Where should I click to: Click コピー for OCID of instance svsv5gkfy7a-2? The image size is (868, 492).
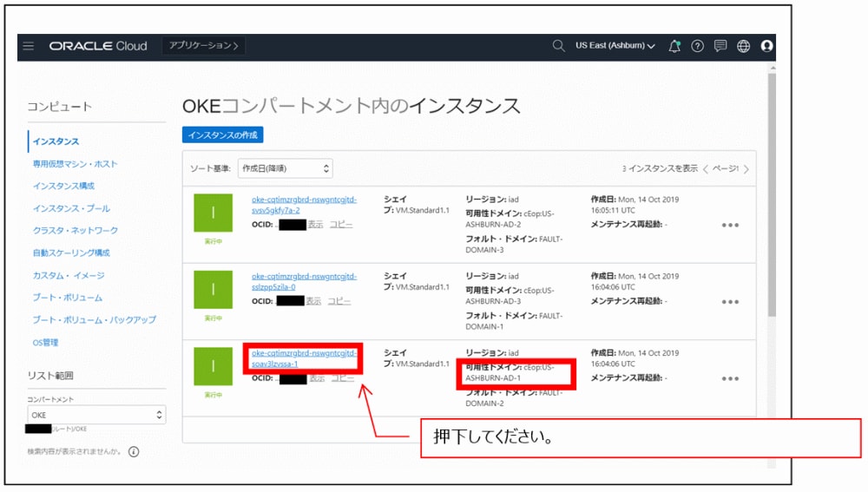tap(341, 225)
